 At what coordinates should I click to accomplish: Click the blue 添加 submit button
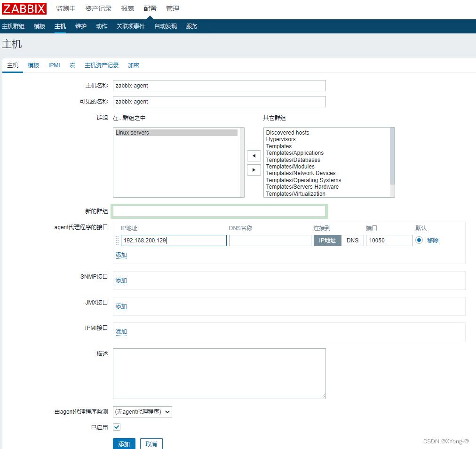pyautogui.click(x=124, y=444)
